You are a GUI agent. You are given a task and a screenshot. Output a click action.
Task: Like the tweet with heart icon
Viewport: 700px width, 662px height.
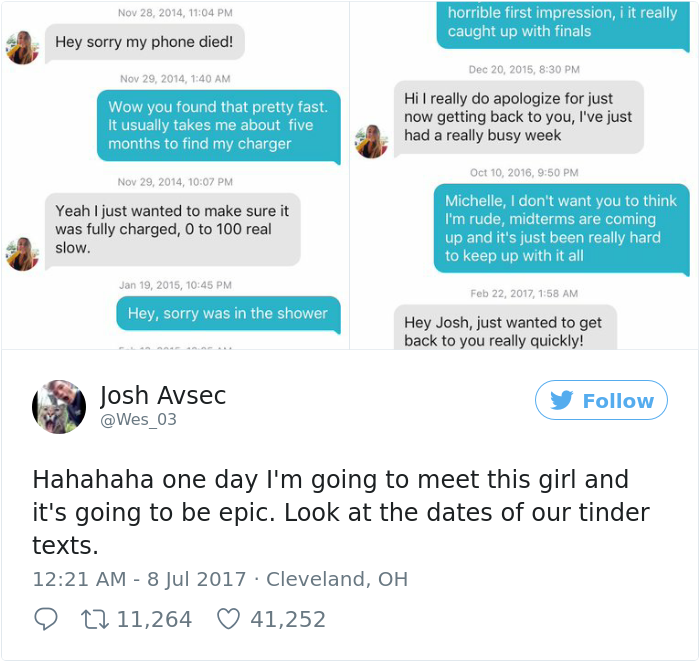pyautogui.click(x=229, y=620)
